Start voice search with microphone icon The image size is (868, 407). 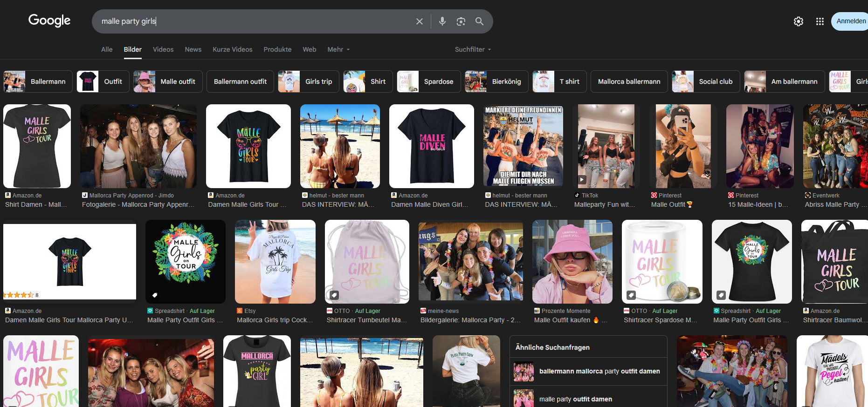tap(442, 21)
